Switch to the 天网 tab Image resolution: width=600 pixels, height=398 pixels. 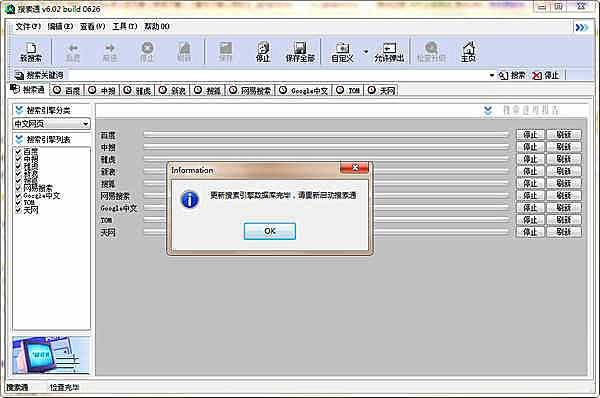click(x=382, y=90)
